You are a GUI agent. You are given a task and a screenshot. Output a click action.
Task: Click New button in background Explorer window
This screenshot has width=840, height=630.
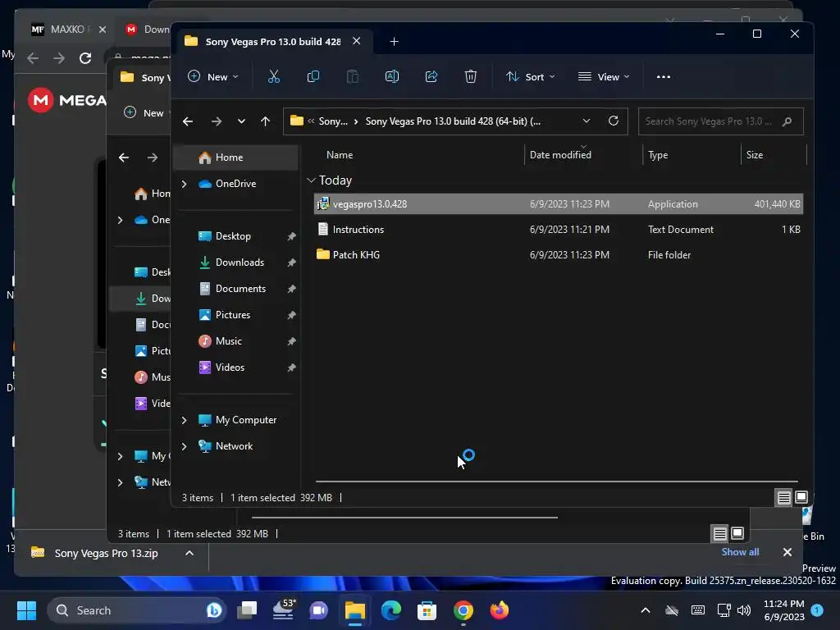coord(144,113)
